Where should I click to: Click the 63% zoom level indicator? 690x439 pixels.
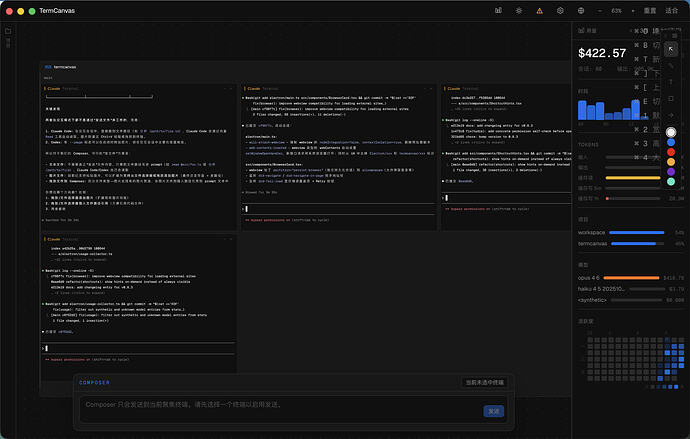617,11
